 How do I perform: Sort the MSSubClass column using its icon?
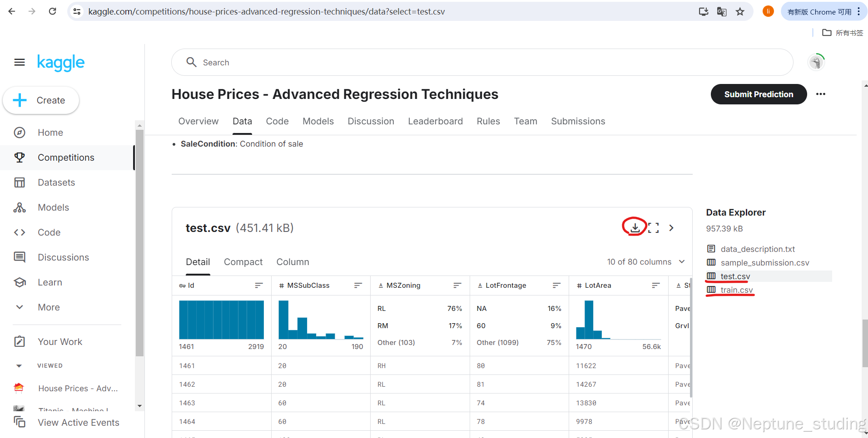pyautogui.click(x=358, y=285)
